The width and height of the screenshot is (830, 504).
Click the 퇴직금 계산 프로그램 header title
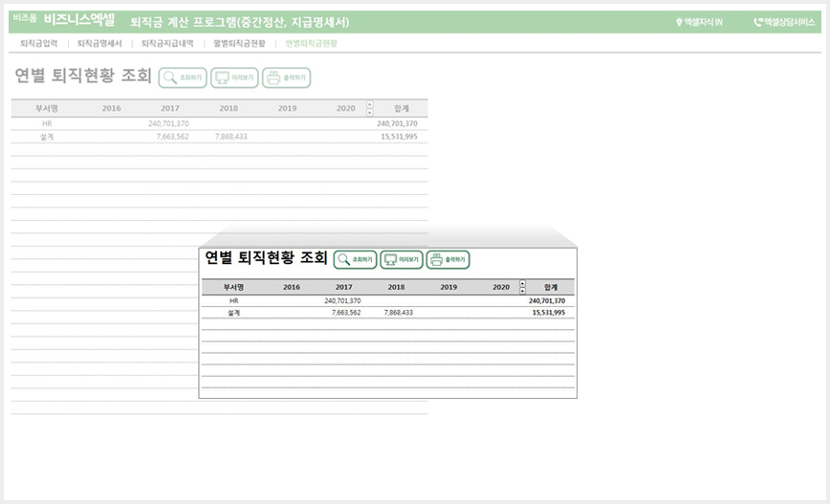[x=240, y=22]
